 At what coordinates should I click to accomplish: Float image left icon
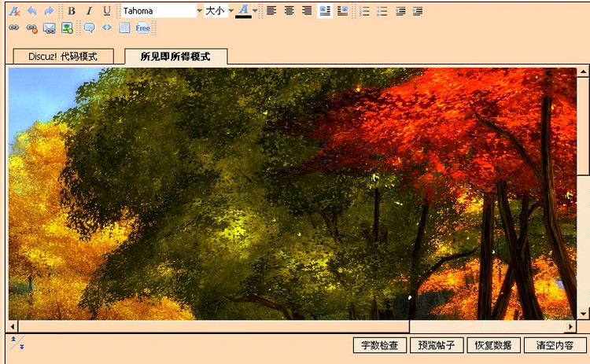[x=325, y=11]
